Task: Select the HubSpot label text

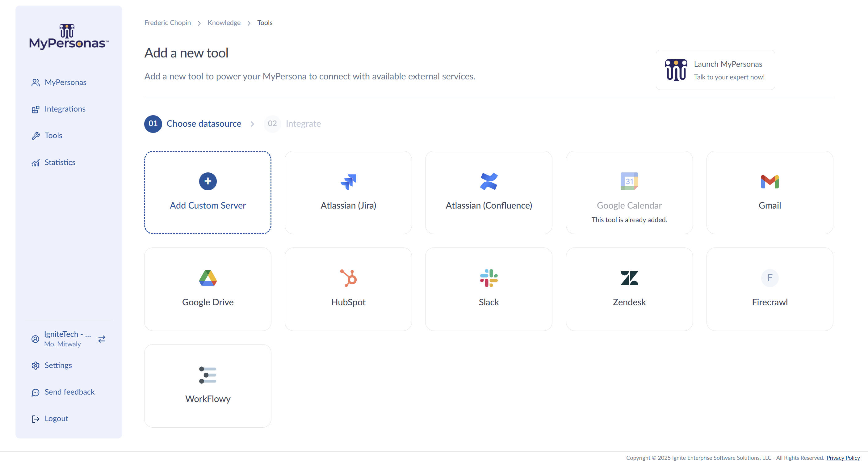Action: click(348, 302)
